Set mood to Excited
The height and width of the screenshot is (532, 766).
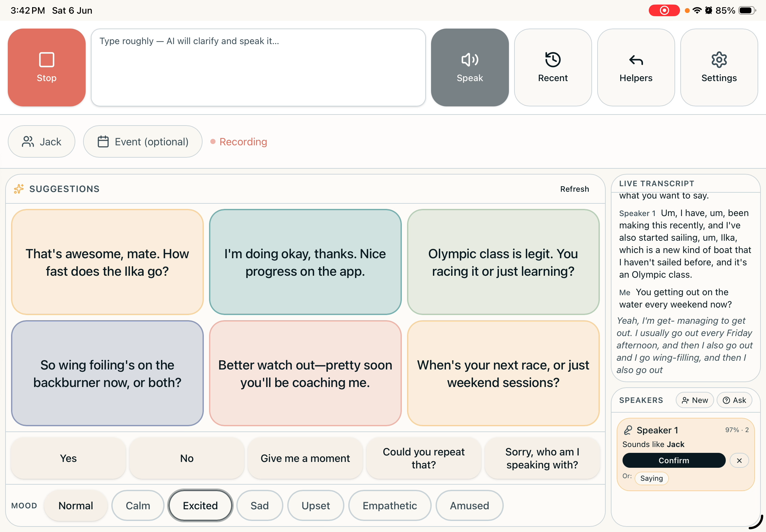[200, 505]
